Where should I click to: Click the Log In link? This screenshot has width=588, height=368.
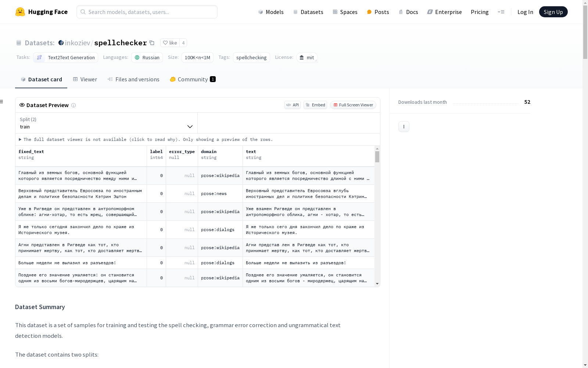click(525, 12)
